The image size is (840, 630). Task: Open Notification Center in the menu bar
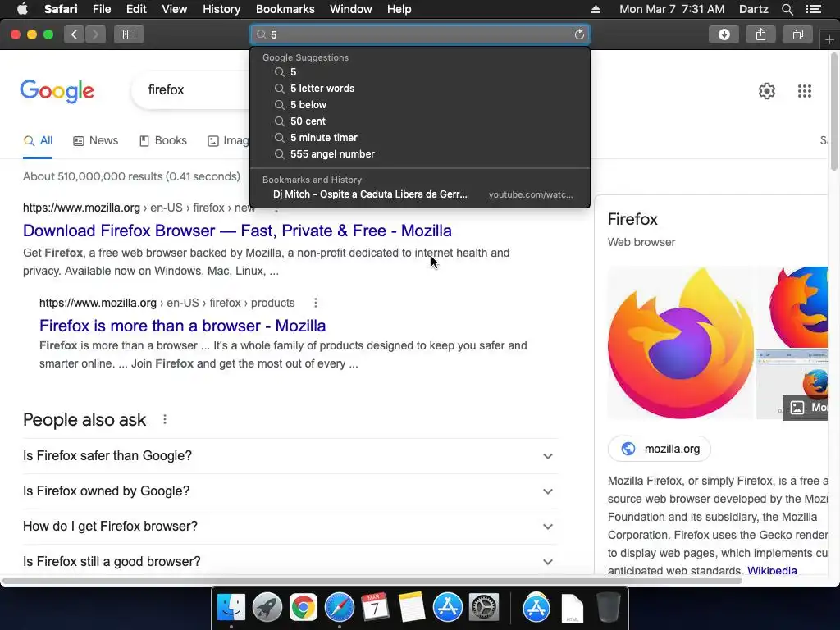813,9
